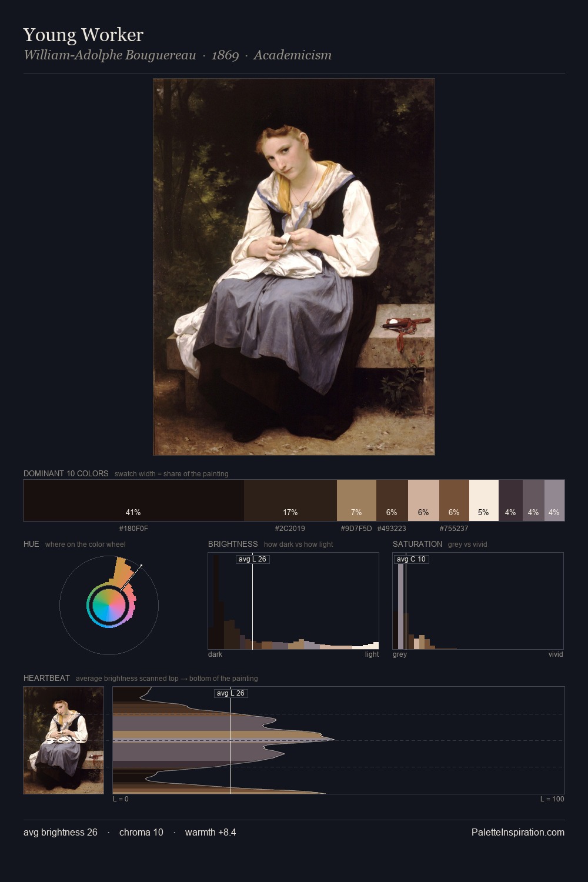Click 'avg L 26' tag in Brightness histogram
588x882 pixels.
pyautogui.click(x=252, y=559)
